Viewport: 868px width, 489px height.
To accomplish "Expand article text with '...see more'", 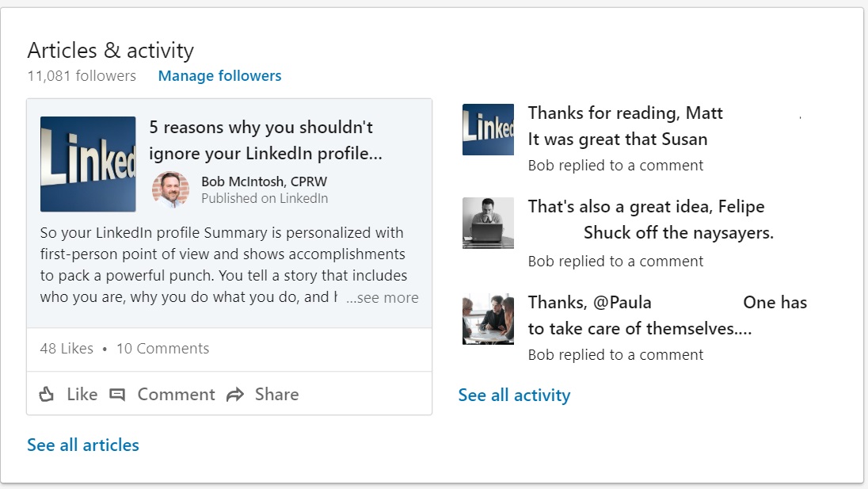I will click(x=382, y=298).
